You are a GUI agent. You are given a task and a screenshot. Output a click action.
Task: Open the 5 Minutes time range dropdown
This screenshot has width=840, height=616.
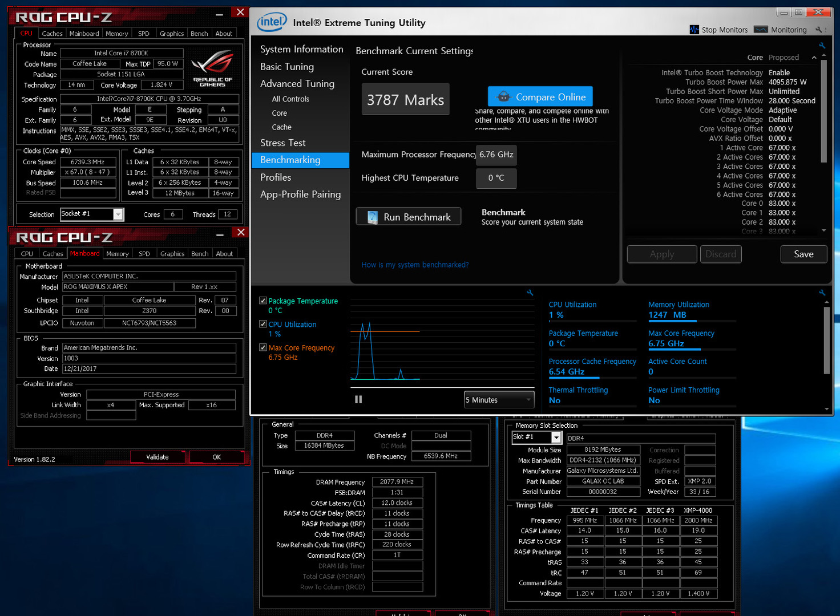[x=499, y=400]
